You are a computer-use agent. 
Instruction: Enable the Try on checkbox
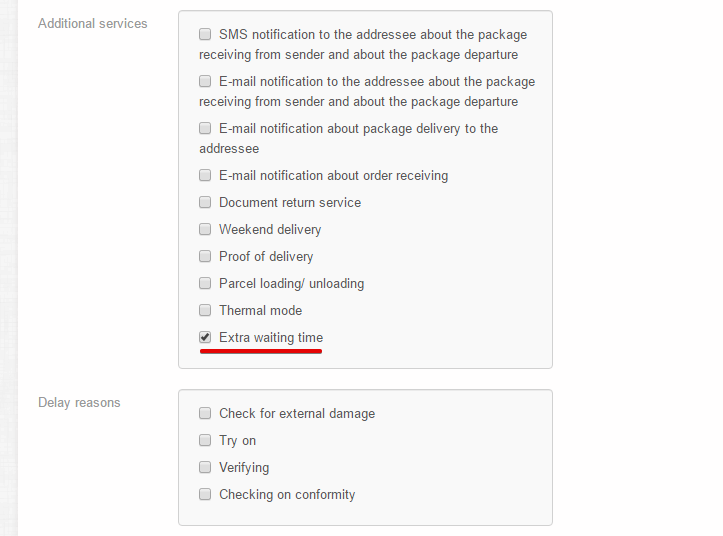coord(205,440)
